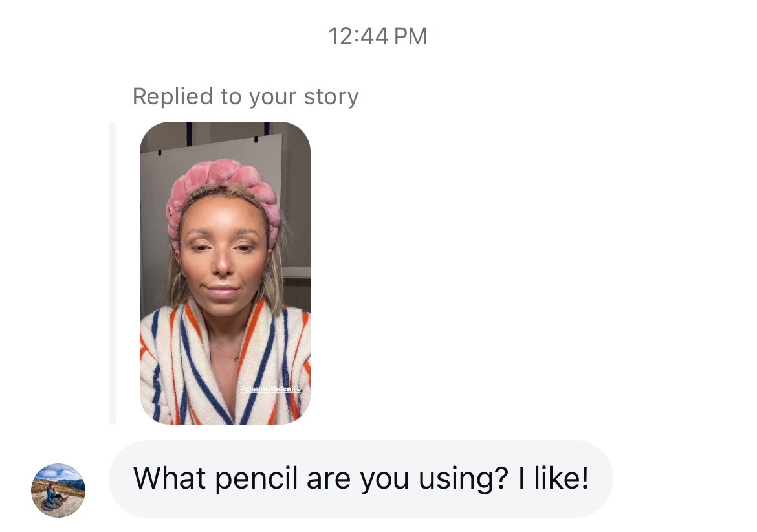Click the "What pencil are you using?" message
757x532 pixels.
[x=360, y=478]
